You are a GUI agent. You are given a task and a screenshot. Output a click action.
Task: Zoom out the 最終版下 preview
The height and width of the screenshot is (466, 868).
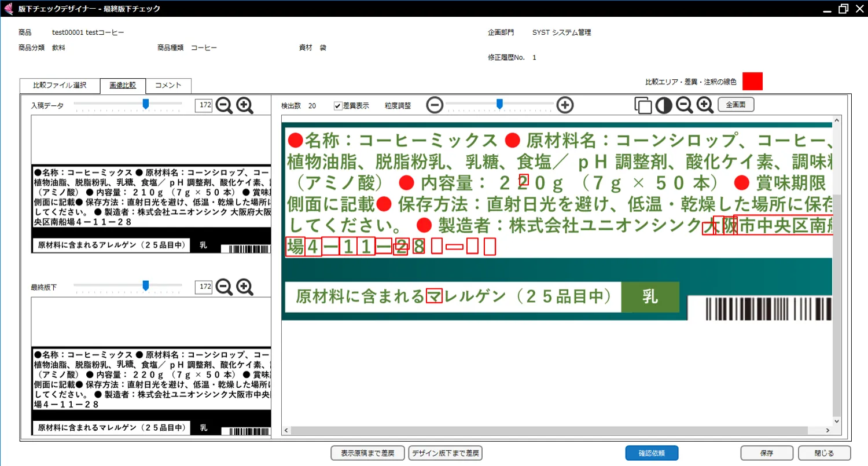click(x=224, y=287)
